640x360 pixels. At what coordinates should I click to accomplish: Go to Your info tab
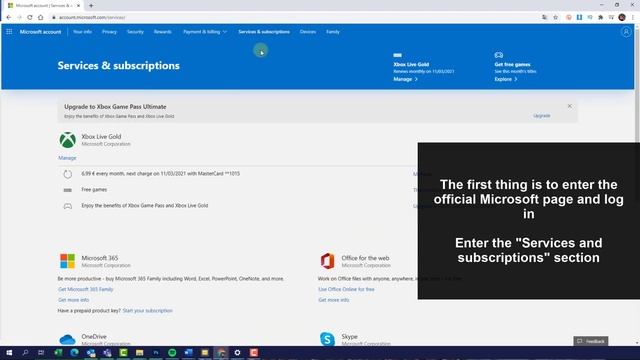82,32
